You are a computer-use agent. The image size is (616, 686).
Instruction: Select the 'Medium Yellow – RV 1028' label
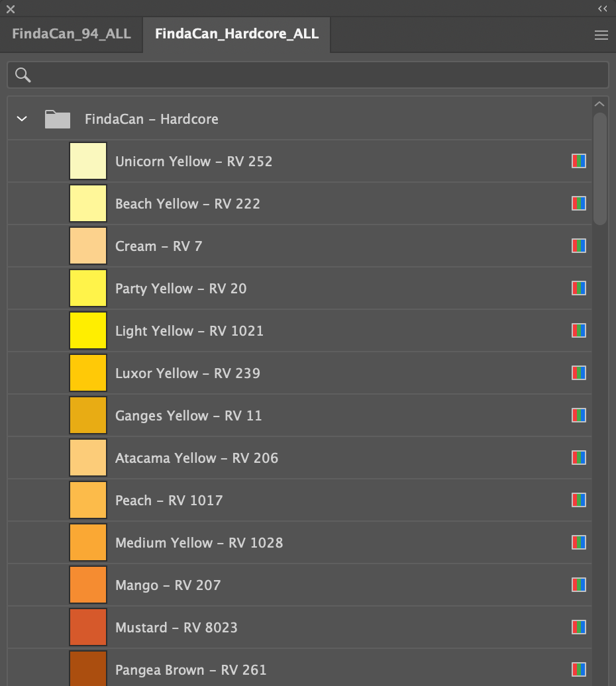click(x=199, y=543)
